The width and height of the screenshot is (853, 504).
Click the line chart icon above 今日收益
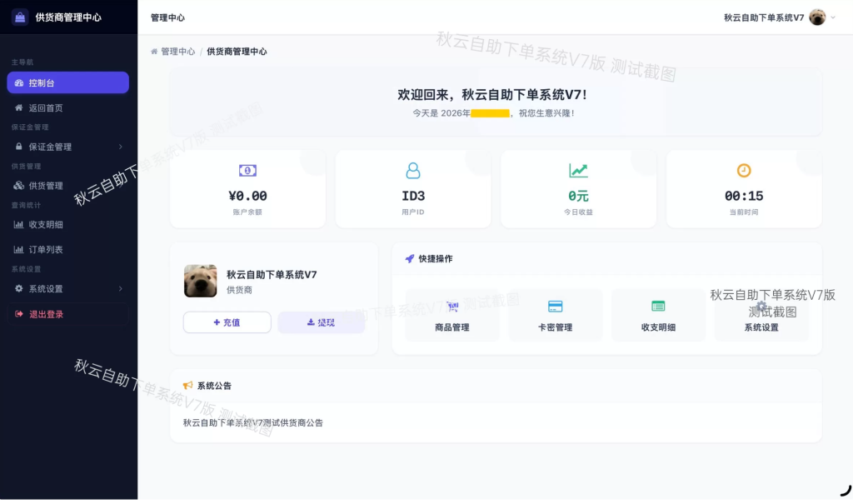[x=578, y=171]
